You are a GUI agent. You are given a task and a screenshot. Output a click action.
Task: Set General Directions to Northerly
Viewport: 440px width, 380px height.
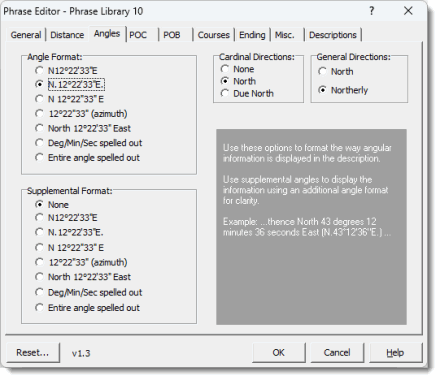point(343,90)
